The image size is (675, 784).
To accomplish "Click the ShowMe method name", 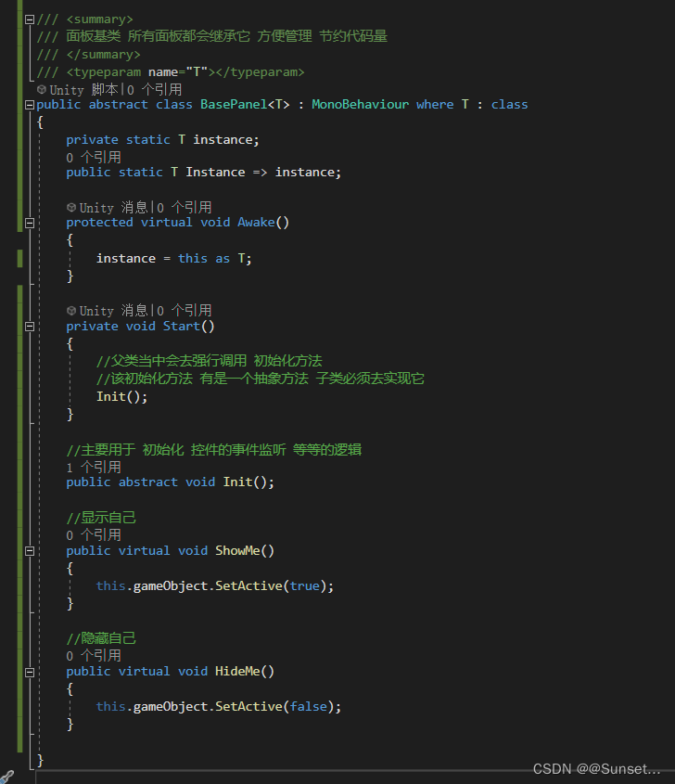I will point(237,551).
